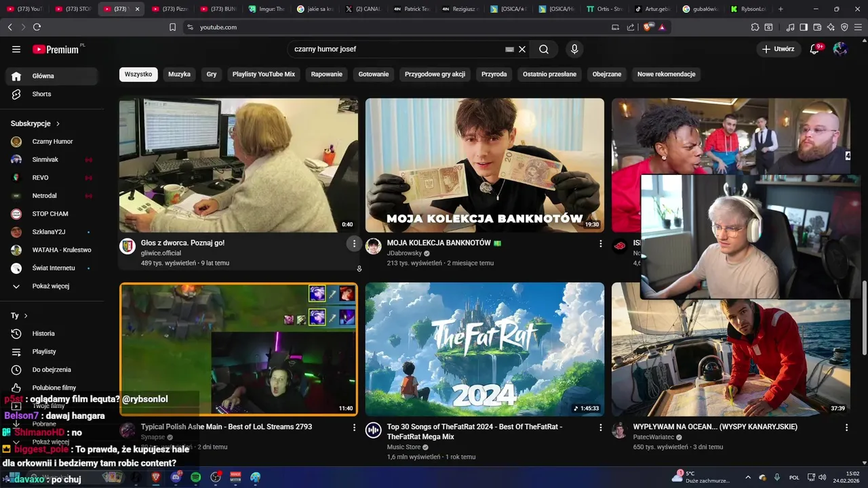Select the Gry filter chip
Image resolution: width=868 pixels, height=488 pixels.
pyautogui.click(x=212, y=74)
